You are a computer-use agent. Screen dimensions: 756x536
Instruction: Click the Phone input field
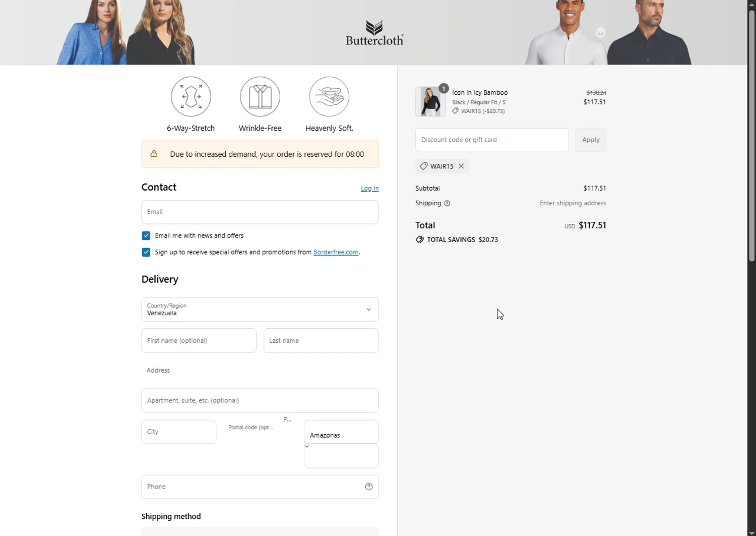click(x=260, y=487)
